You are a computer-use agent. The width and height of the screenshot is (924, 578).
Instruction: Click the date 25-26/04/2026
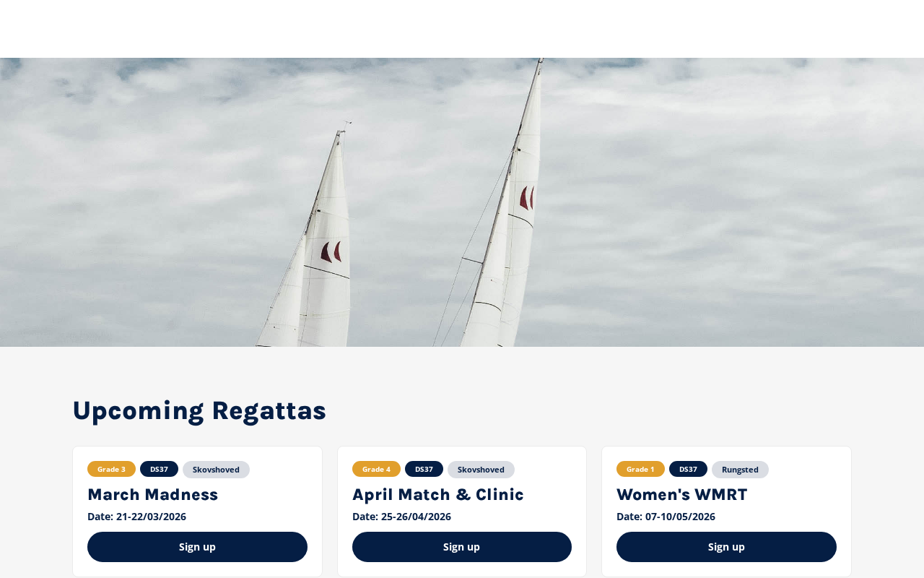[416, 517]
